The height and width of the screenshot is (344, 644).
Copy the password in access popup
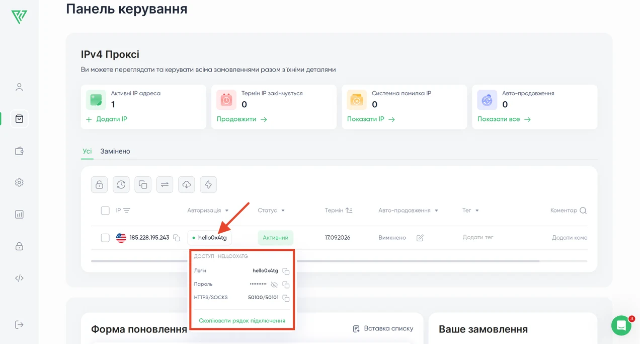(286, 285)
